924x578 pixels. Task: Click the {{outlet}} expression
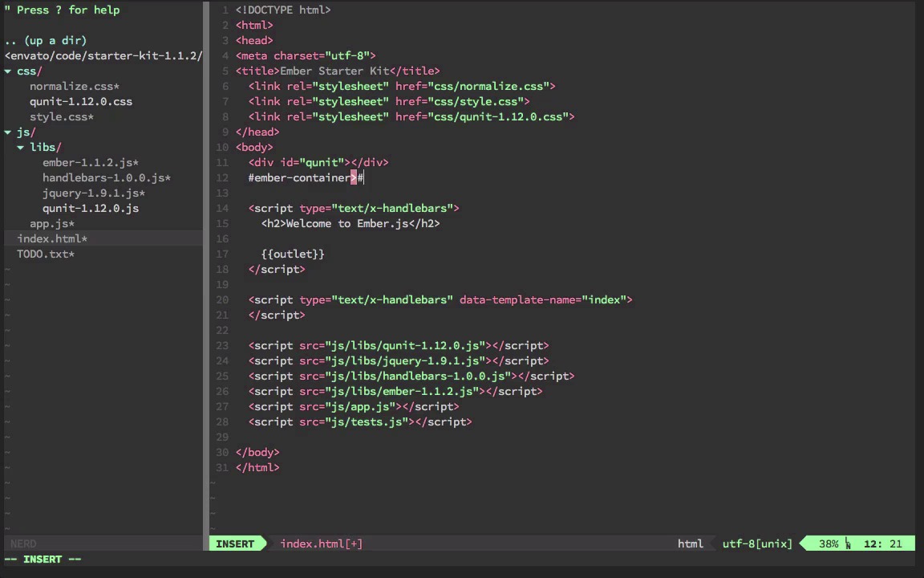coord(293,254)
